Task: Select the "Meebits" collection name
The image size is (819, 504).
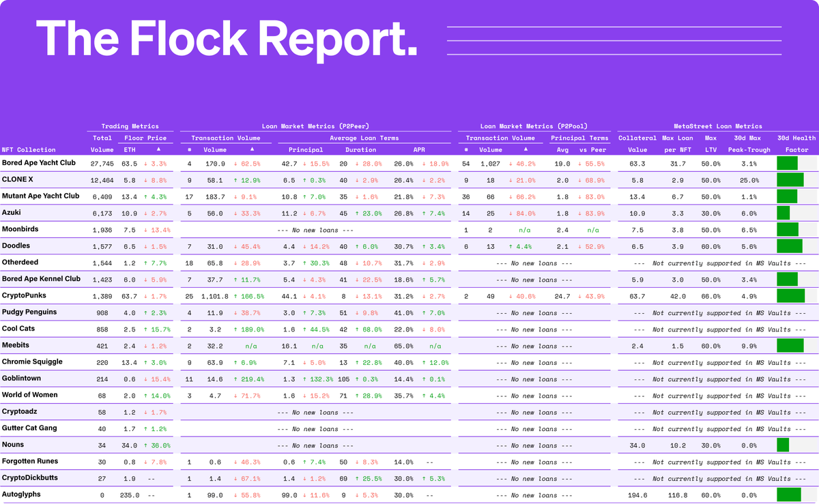Action: (x=16, y=345)
